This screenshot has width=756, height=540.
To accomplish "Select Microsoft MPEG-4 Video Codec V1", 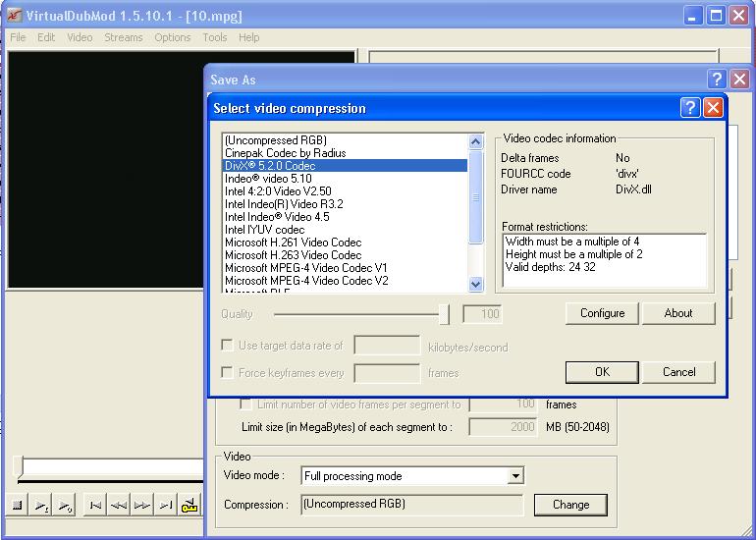I will pyautogui.click(x=345, y=268).
